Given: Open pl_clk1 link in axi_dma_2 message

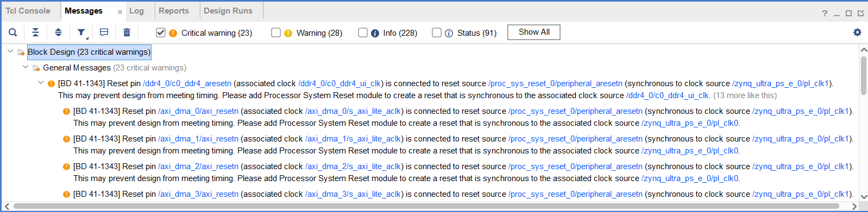Looking at the screenshot, I should [x=801, y=166].
